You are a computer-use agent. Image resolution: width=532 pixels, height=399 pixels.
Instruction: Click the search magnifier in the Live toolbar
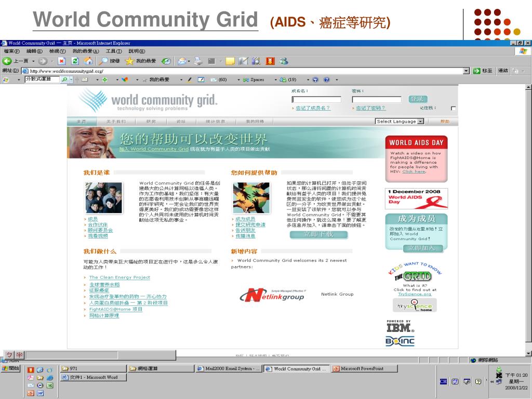pos(64,79)
